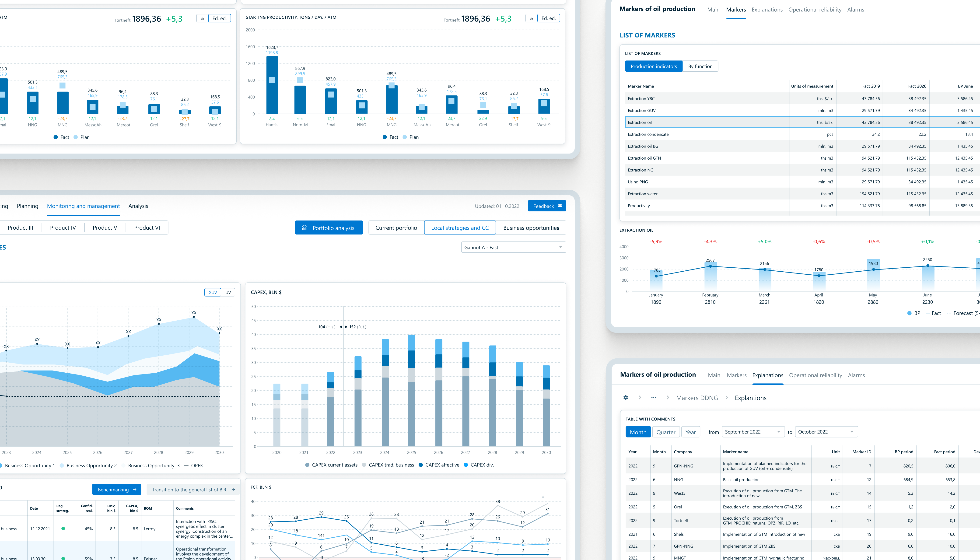
Task: Open Main tab in the Table with Comments window
Action: coord(714,375)
